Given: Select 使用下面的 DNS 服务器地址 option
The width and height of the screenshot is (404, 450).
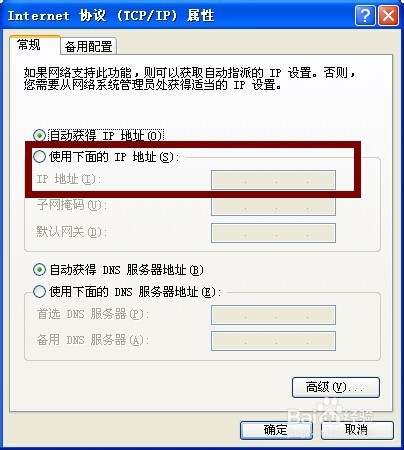Looking at the screenshot, I should click(39, 292).
